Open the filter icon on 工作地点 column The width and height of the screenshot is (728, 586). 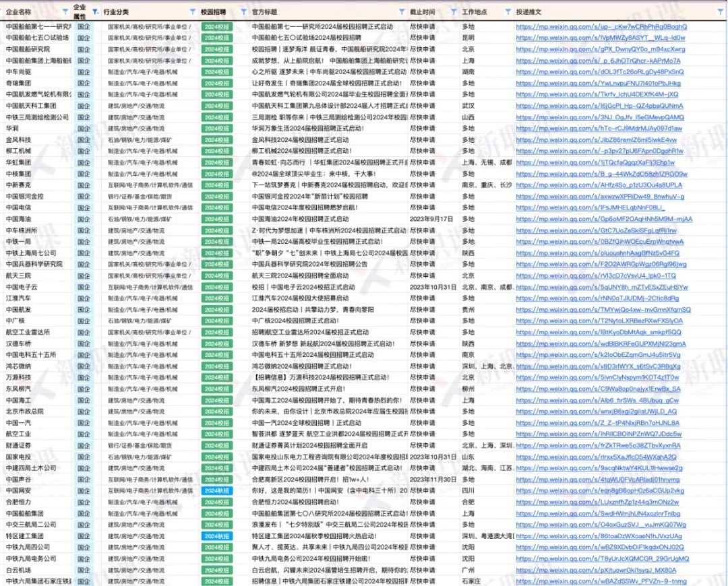pos(508,10)
